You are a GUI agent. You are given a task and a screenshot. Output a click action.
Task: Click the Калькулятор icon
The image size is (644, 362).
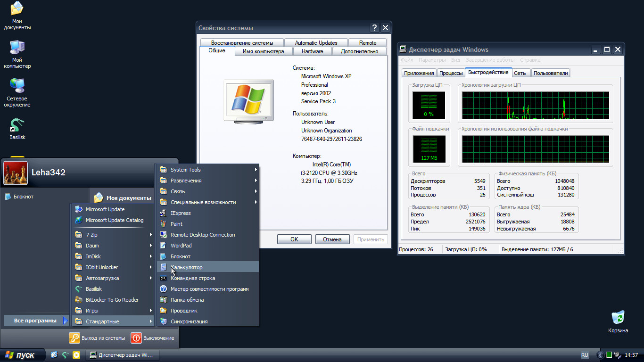(x=164, y=267)
